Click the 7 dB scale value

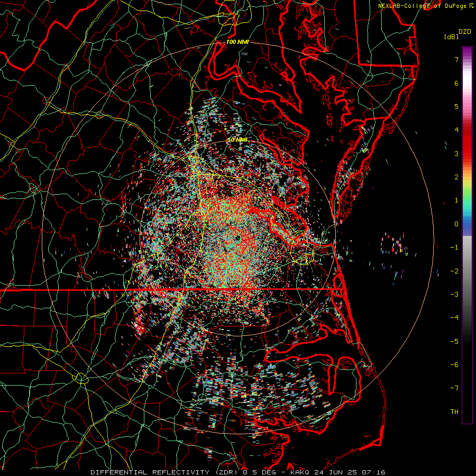[x=456, y=59]
